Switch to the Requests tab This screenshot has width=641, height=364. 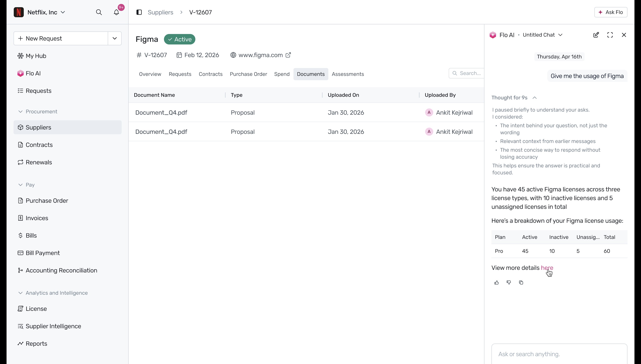coord(180,74)
